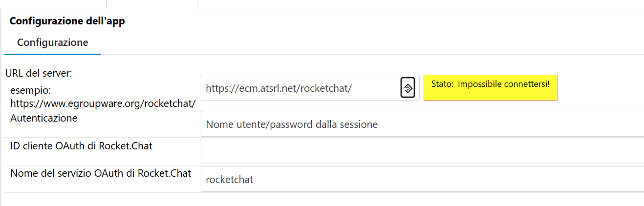This screenshot has height=206, width=644.
Task: Click the example egroupware.org rocketchat URL text
Action: 103,103
